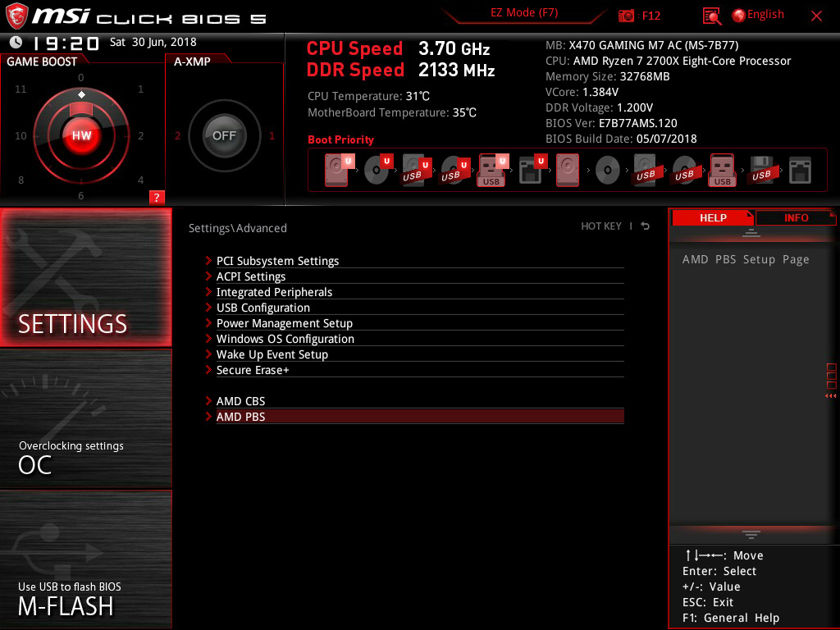The width and height of the screenshot is (840, 630).
Task: Set Game Boost dial to level 1
Action: (x=140, y=89)
